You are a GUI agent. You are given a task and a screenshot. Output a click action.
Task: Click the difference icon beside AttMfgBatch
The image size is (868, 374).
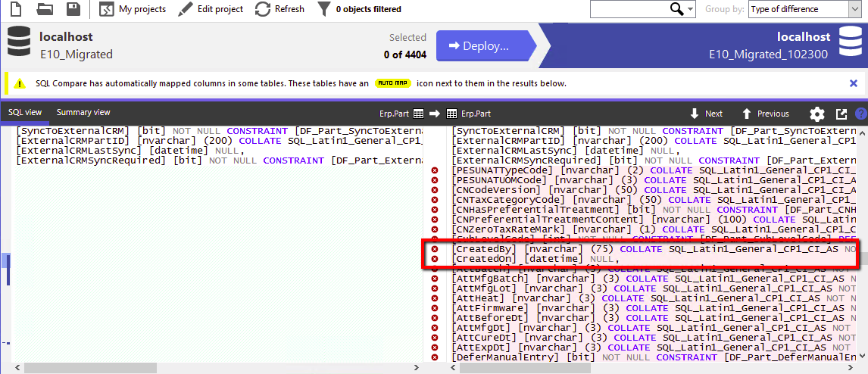[435, 278]
